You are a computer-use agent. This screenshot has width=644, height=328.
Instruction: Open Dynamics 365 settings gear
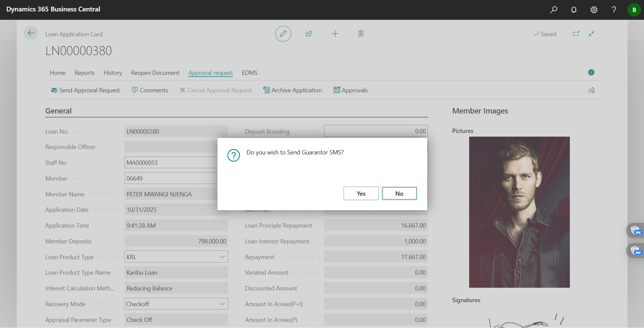coord(594,9)
